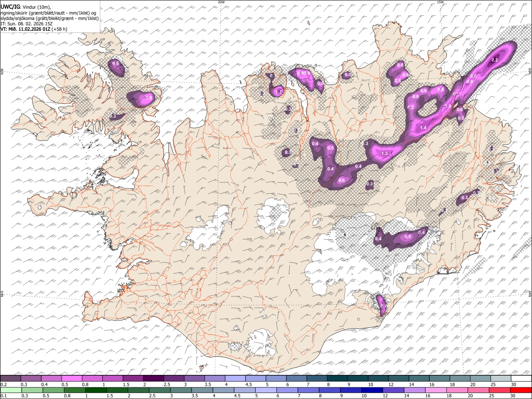Select the darkest green rain-scale swatch labeled 1

[x=96, y=390]
